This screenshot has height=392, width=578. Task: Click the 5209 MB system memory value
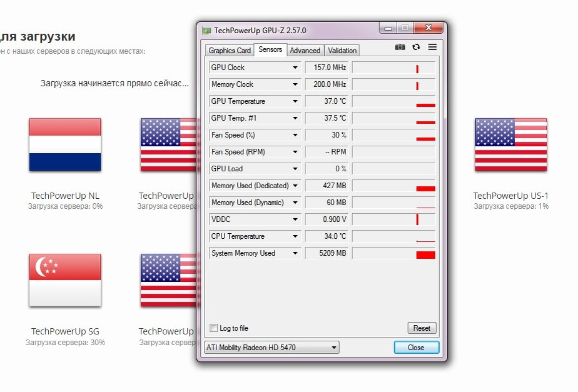coord(327,253)
